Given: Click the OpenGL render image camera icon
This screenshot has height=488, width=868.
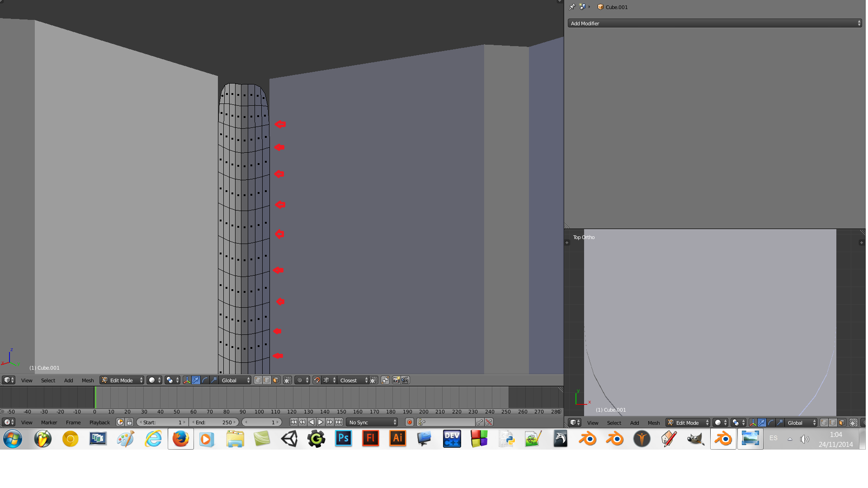Looking at the screenshot, I should coord(396,380).
